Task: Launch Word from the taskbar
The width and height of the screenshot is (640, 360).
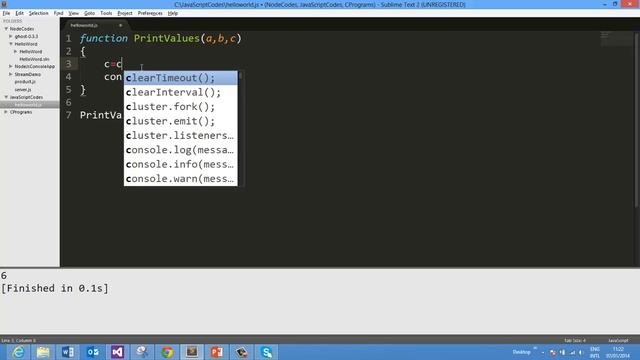Action: click(68, 352)
